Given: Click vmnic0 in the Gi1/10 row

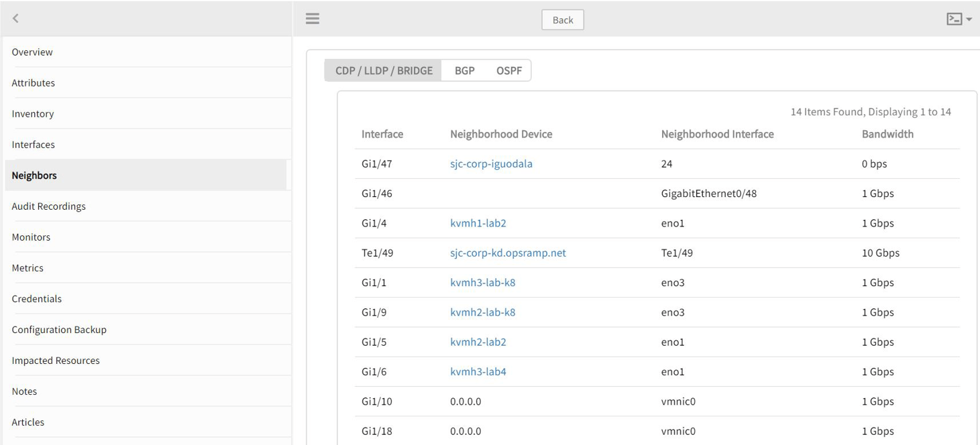Looking at the screenshot, I should pyautogui.click(x=678, y=401).
